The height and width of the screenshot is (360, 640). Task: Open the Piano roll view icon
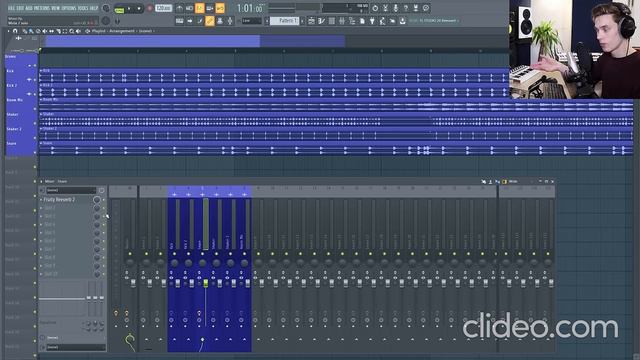pos(322,21)
